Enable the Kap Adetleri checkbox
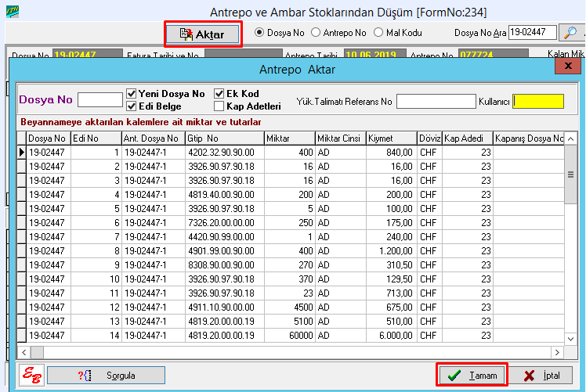The image size is (586, 392). click(219, 106)
